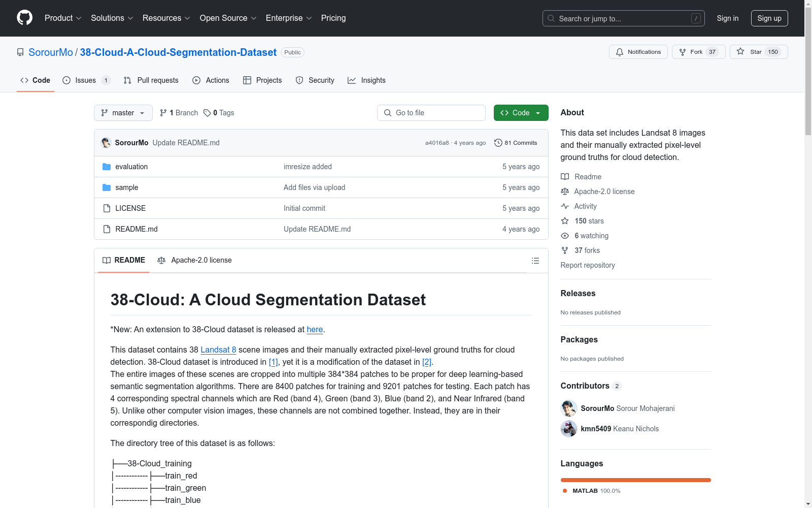Image resolution: width=812 pixels, height=508 pixels.
Task: Switch to the Pull requests tab
Action: click(x=151, y=80)
